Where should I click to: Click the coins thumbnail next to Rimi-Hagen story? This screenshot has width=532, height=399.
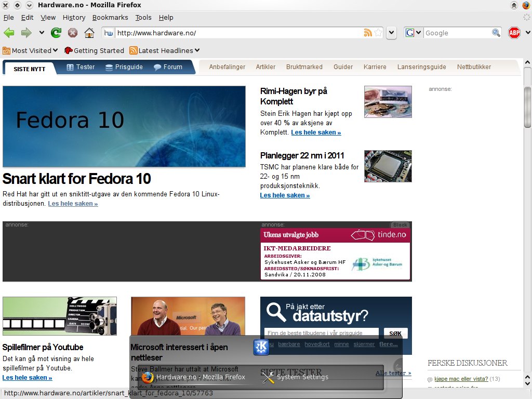click(x=388, y=102)
